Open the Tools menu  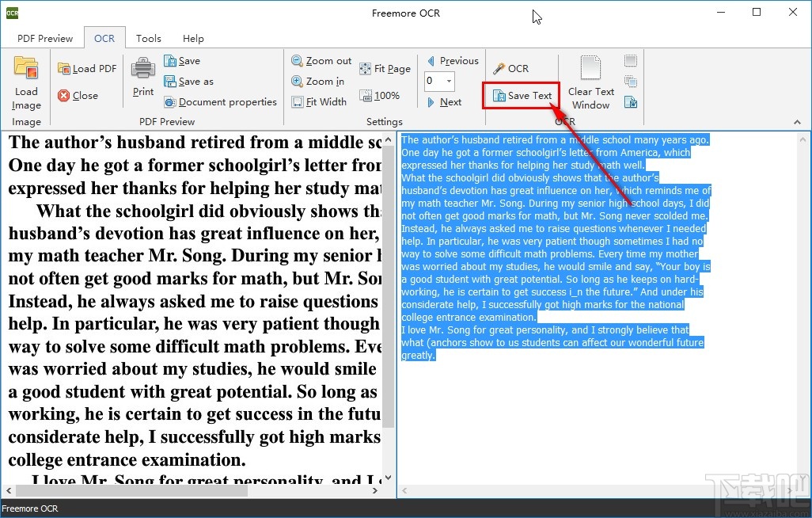pos(149,37)
